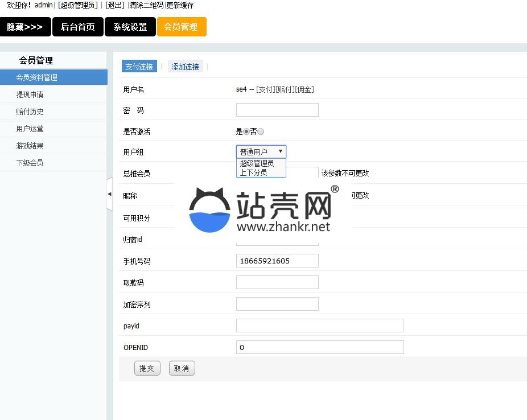Viewport: 527px width, 420px height.
Task: Click the 清除二维码 link in header
Action: pyautogui.click(x=146, y=5)
